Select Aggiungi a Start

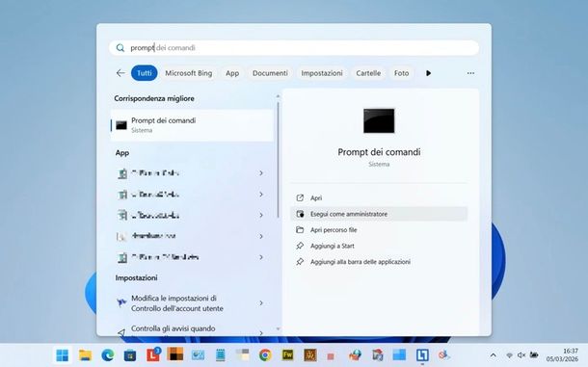(x=379, y=246)
